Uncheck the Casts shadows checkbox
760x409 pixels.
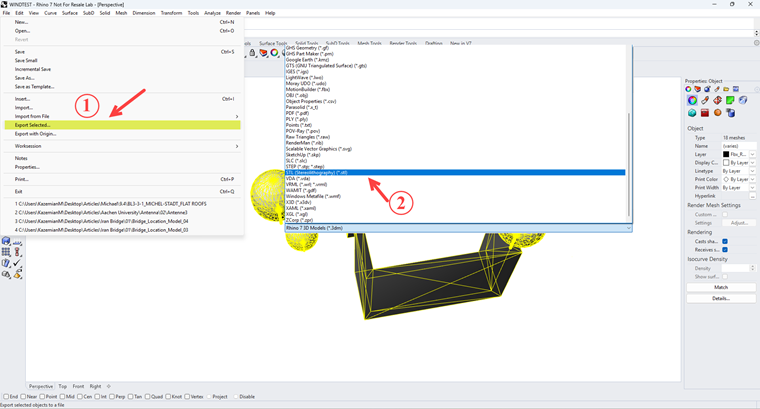(x=725, y=241)
